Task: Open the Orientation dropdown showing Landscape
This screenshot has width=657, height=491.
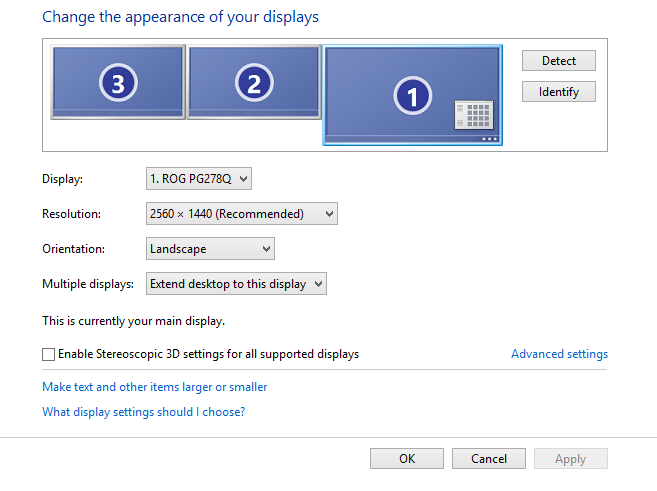Action: pos(210,249)
